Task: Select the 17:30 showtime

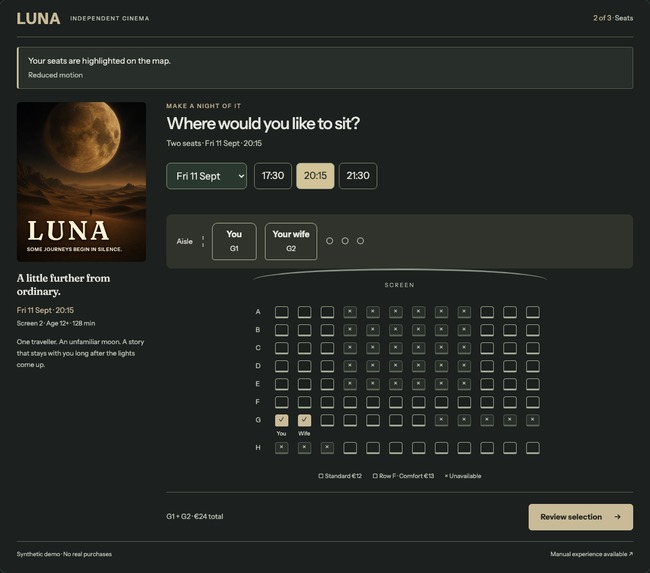Action: [273, 176]
